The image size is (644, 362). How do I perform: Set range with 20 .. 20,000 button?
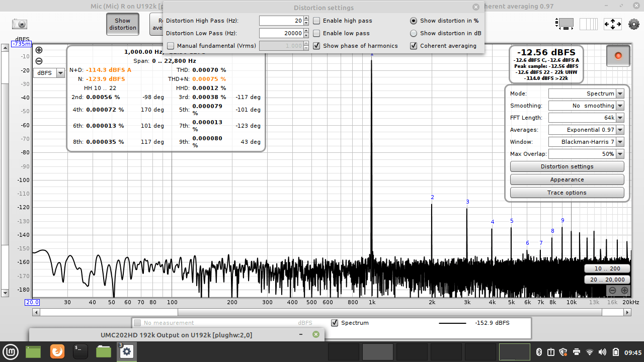click(x=607, y=280)
